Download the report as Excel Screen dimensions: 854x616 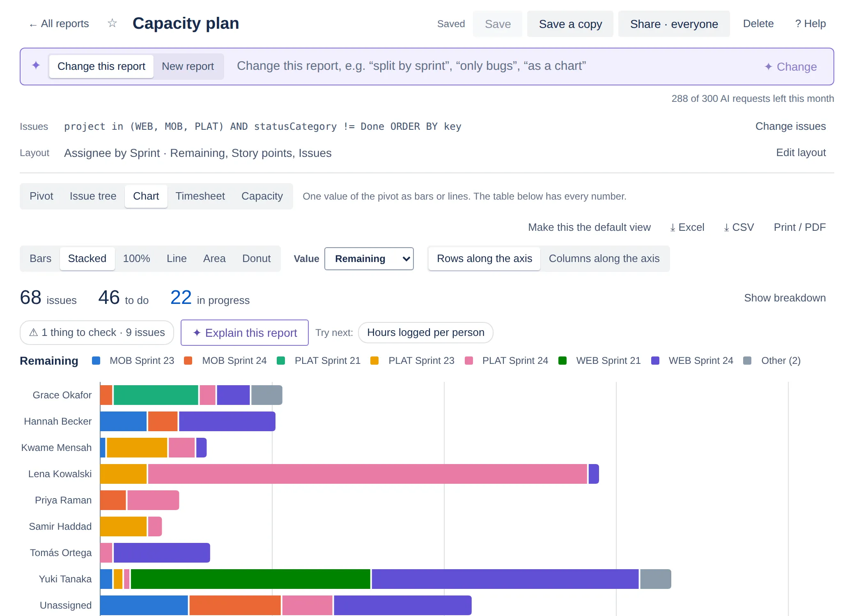(x=687, y=227)
